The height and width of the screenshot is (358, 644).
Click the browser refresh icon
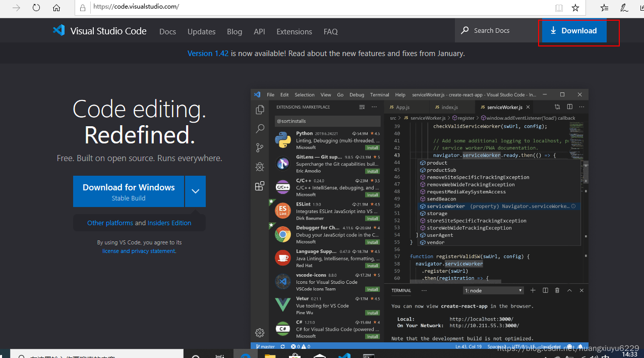tap(35, 8)
